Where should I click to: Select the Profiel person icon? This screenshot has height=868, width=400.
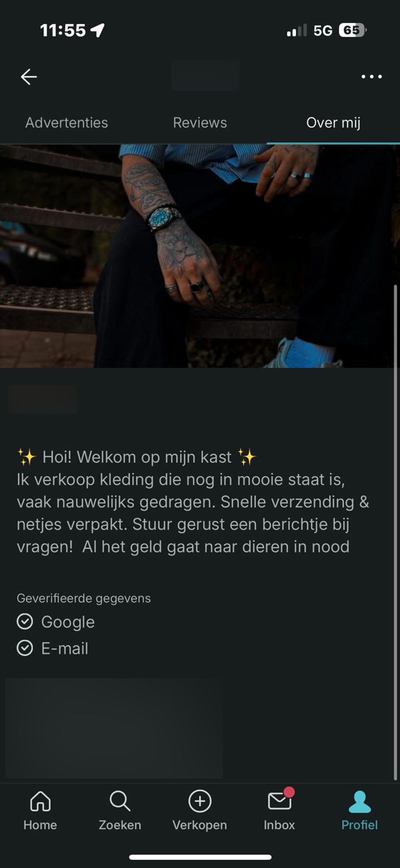point(360,802)
